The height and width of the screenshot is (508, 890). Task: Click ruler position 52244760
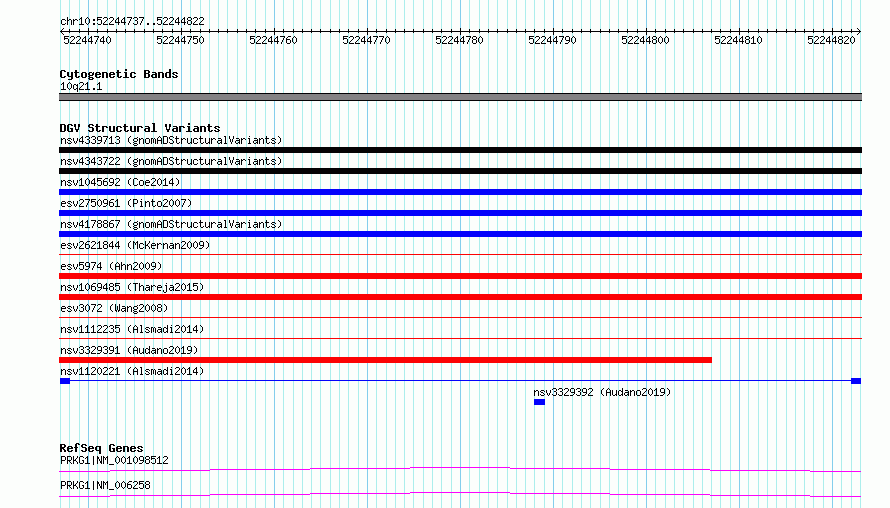pos(273,40)
